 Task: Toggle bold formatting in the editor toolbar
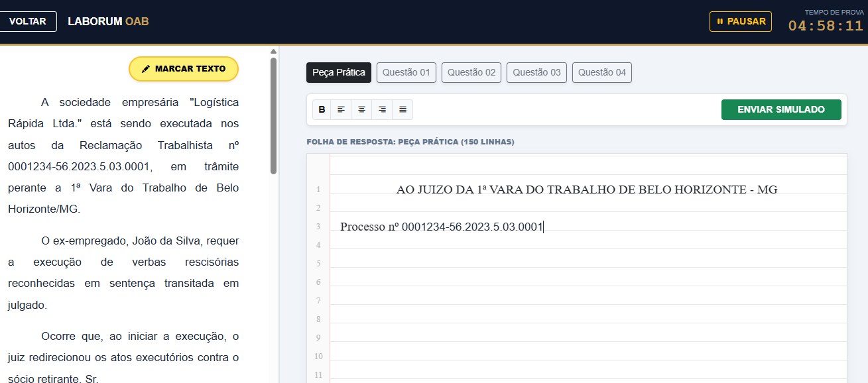tap(322, 109)
